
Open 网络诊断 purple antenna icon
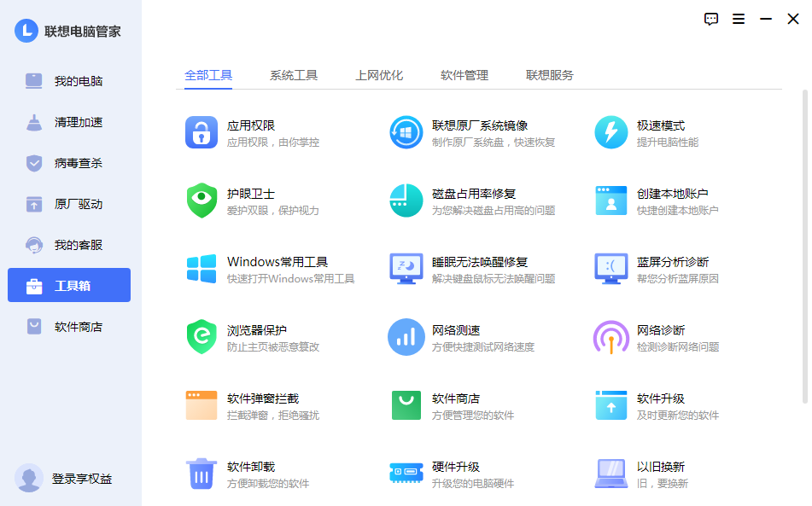pyautogui.click(x=611, y=337)
